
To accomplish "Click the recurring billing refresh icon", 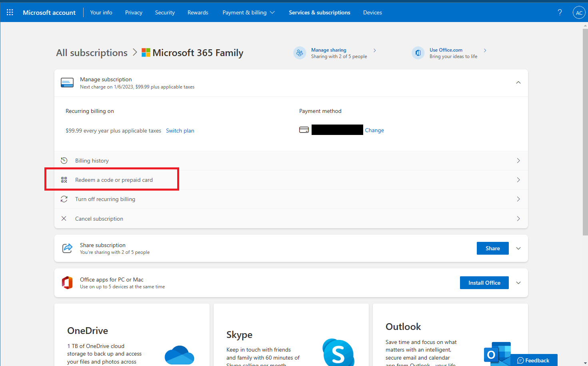I will point(64,199).
